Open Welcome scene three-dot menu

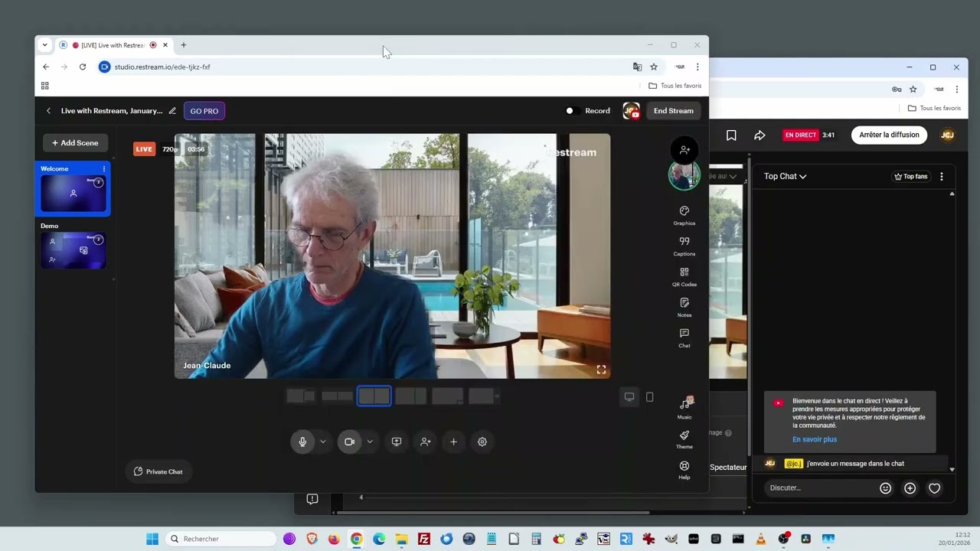(104, 168)
